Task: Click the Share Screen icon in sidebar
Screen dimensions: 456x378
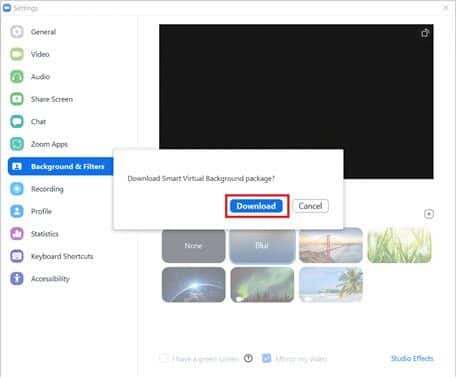Action: (x=17, y=99)
